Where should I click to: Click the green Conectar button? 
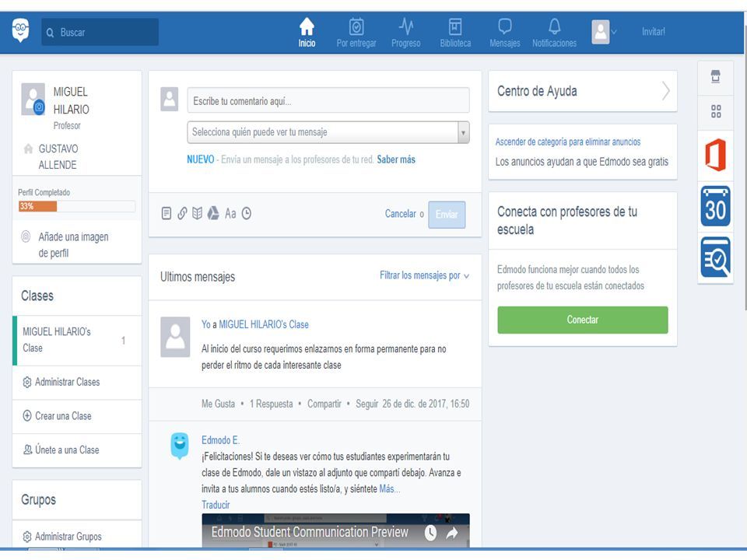583,320
